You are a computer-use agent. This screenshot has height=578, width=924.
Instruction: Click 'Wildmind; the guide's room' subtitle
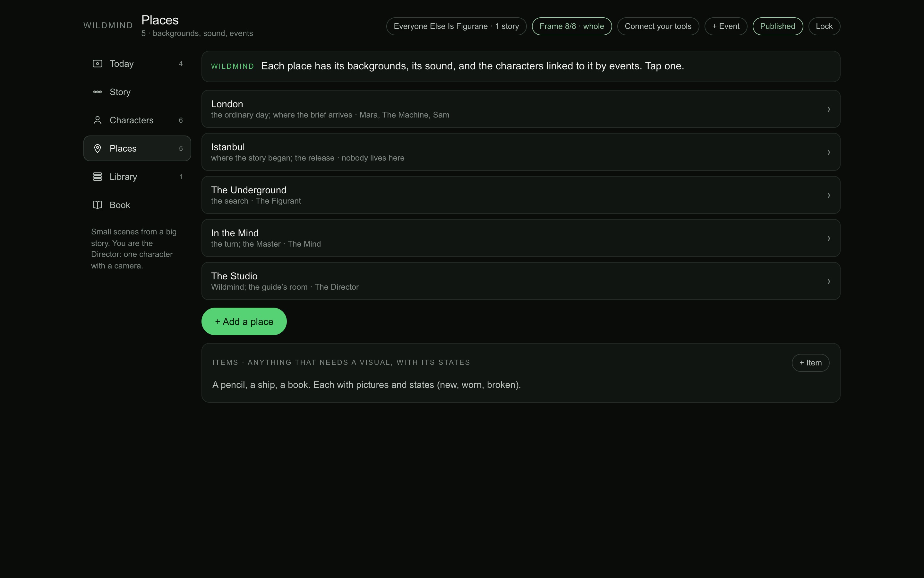tap(259, 287)
